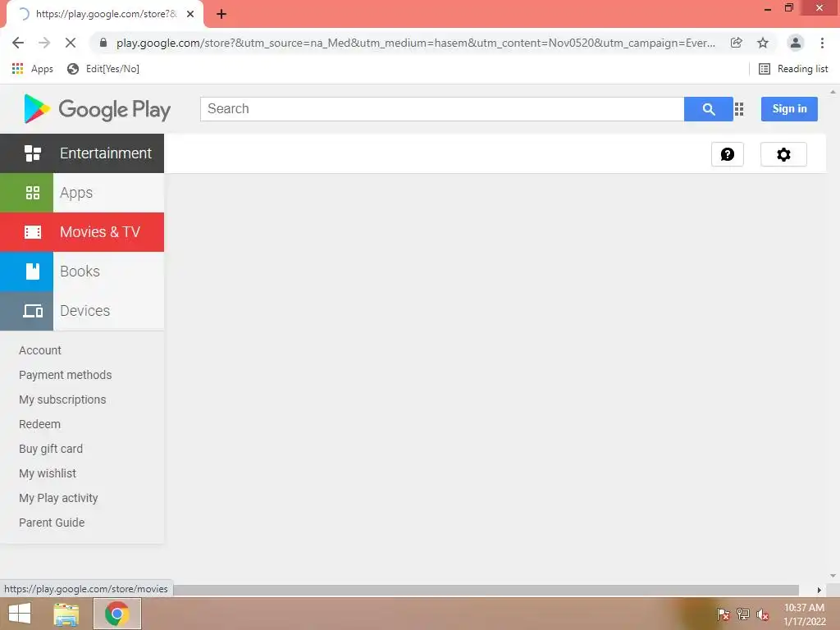Image resolution: width=840 pixels, height=630 pixels.
Task: Open the Chrome three-dot menu
Action: [x=822, y=43]
